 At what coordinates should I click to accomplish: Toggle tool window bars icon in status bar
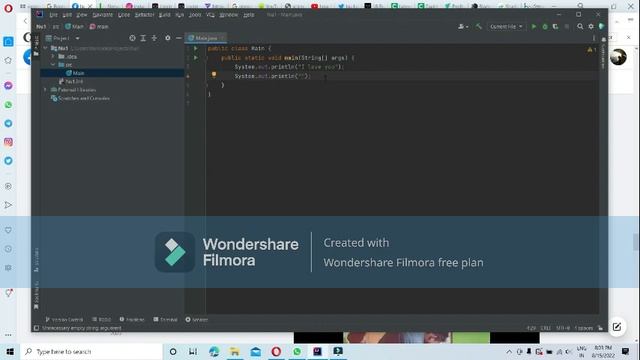pyautogui.click(x=36, y=328)
